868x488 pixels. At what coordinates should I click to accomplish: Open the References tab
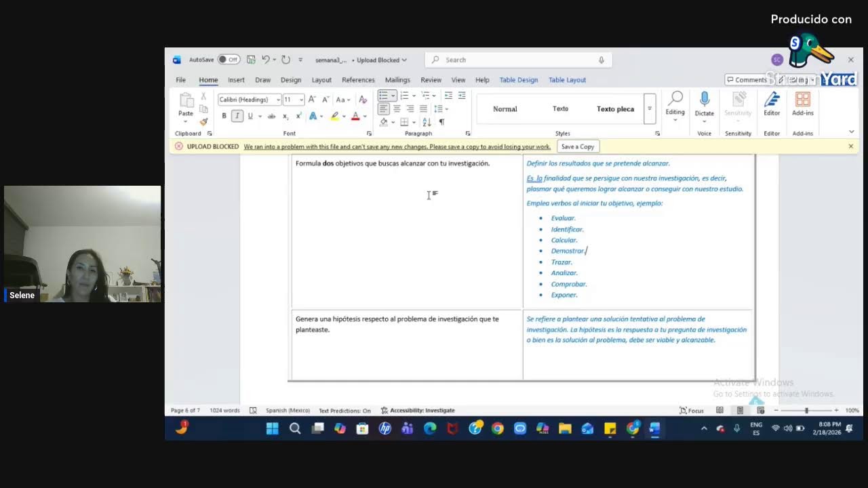358,80
